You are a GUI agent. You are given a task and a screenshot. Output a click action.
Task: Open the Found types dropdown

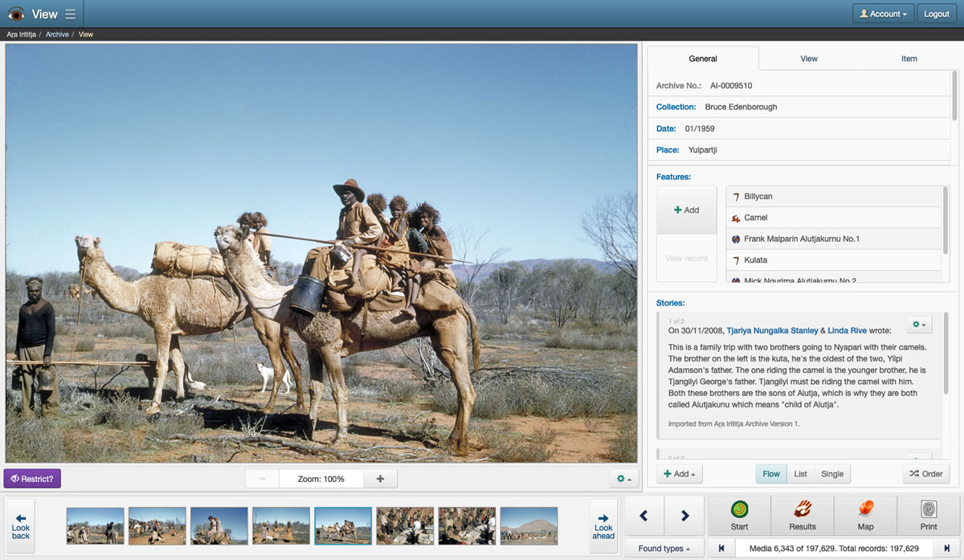(x=666, y=548)
